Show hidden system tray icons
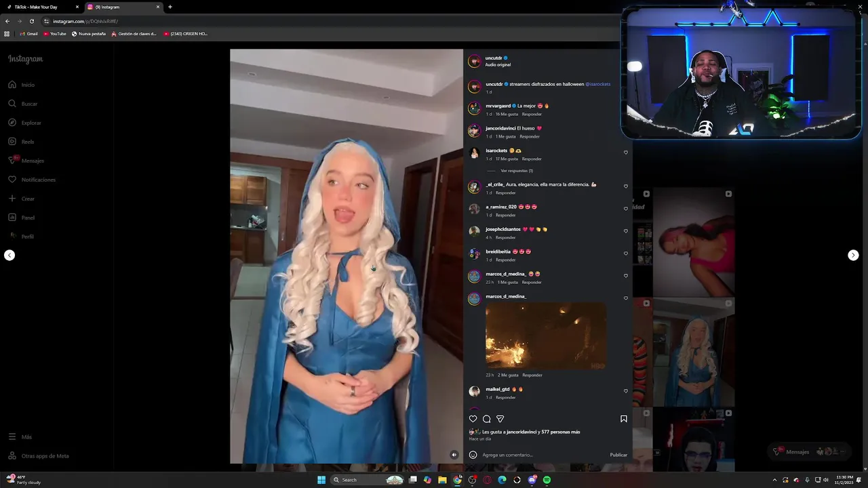The height and width of the screenshot is (488, 868). (774, 480)
